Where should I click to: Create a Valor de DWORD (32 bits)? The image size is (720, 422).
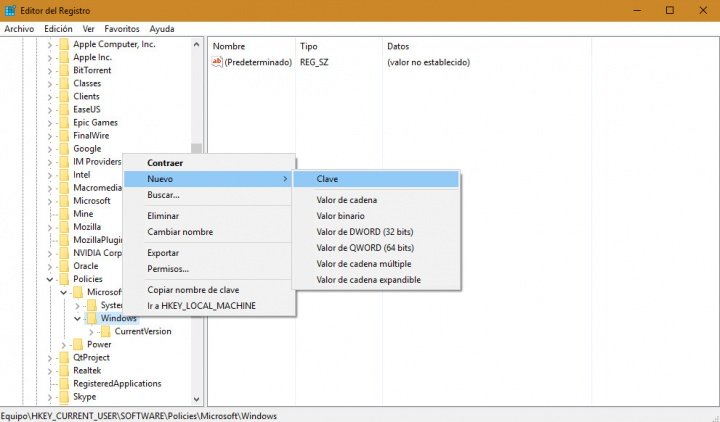376,232
